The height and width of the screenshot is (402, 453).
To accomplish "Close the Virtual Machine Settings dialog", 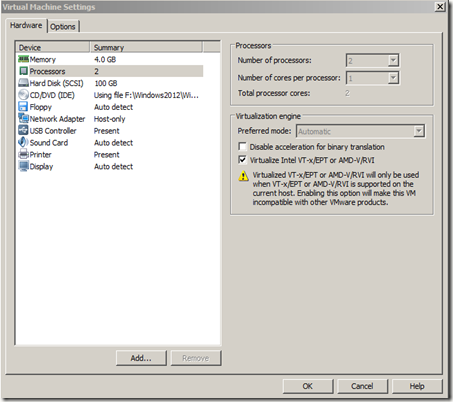I will click(440, 6).
